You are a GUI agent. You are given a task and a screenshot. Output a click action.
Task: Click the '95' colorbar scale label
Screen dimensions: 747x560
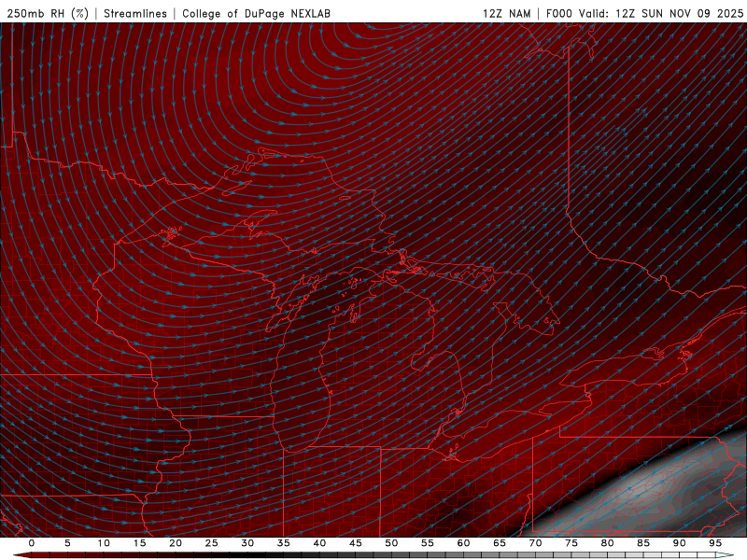click(x=715, y=543)
